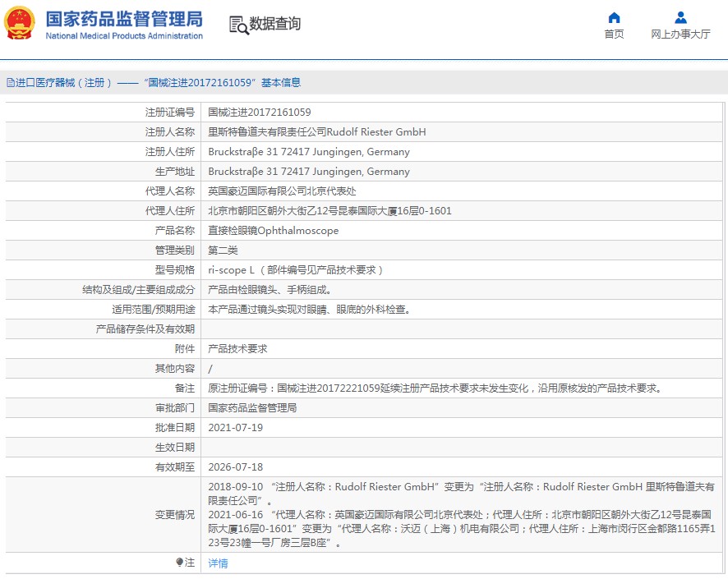Image resolution: width=728 pixels, height=579 pixels.
Task: Click the document icon before 进口医疗器械
Action: pos(10,83)
